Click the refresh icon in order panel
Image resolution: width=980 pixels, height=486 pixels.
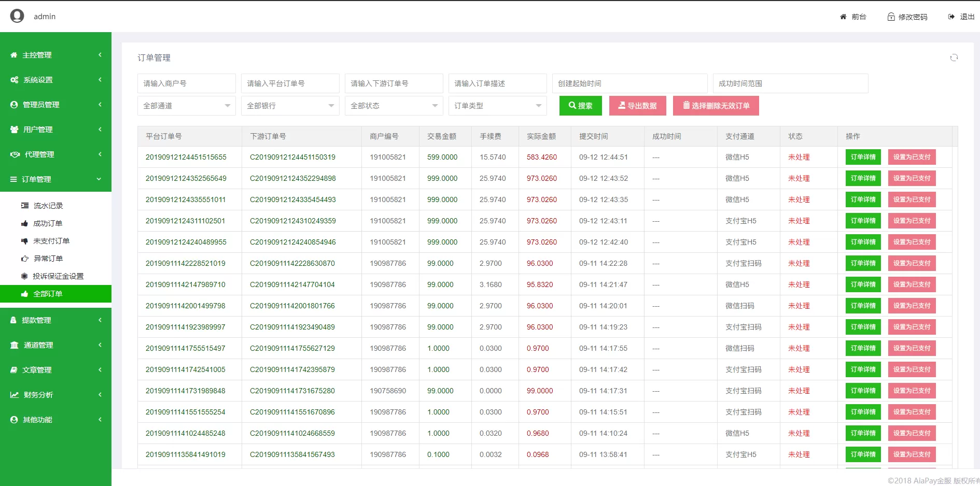pos(954,58)
